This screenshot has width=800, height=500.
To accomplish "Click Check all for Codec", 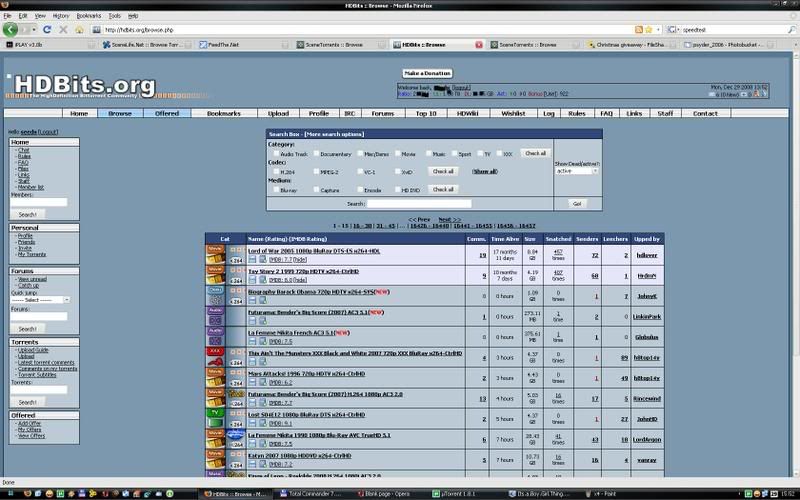I will pos(443,171).
